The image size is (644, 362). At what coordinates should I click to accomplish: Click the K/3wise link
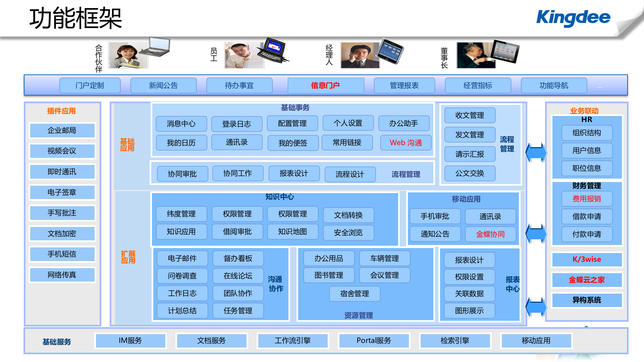tap(587, 259)
